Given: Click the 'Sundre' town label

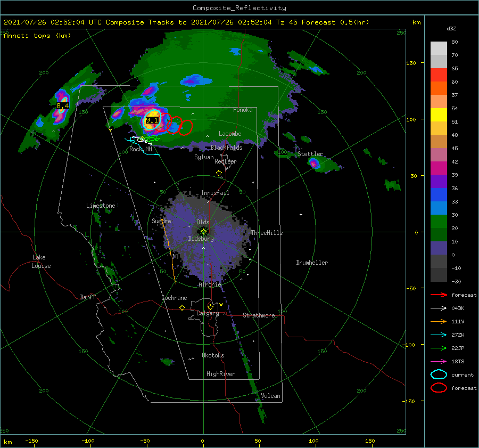Looking at the screenshot, I should tap(161, 221).
